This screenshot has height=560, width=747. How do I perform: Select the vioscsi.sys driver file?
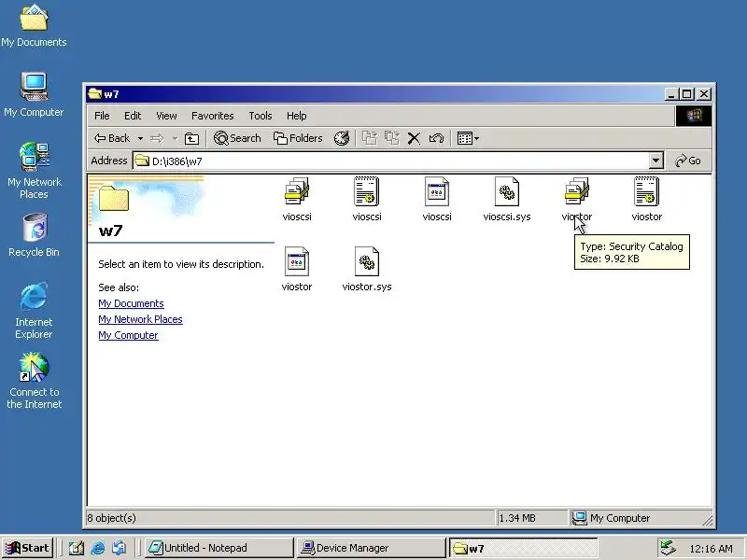pyautogui.click(x=506, y=199)
